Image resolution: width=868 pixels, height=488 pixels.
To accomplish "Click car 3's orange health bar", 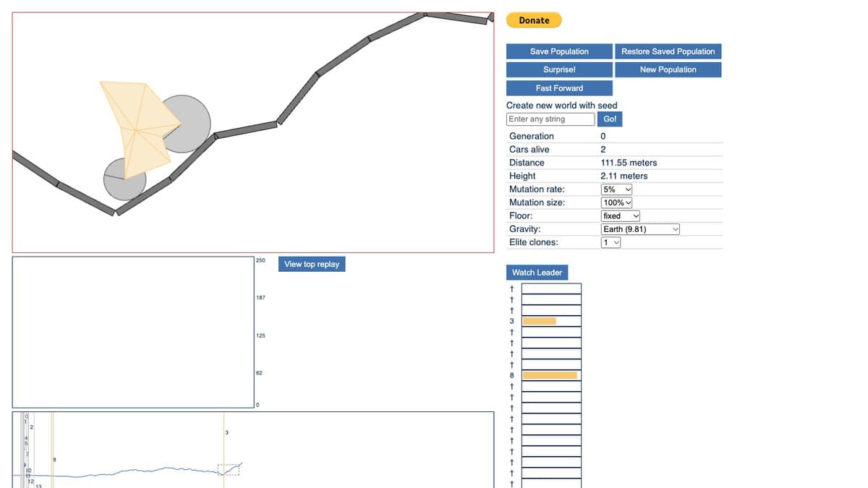I will coord(540,321).
